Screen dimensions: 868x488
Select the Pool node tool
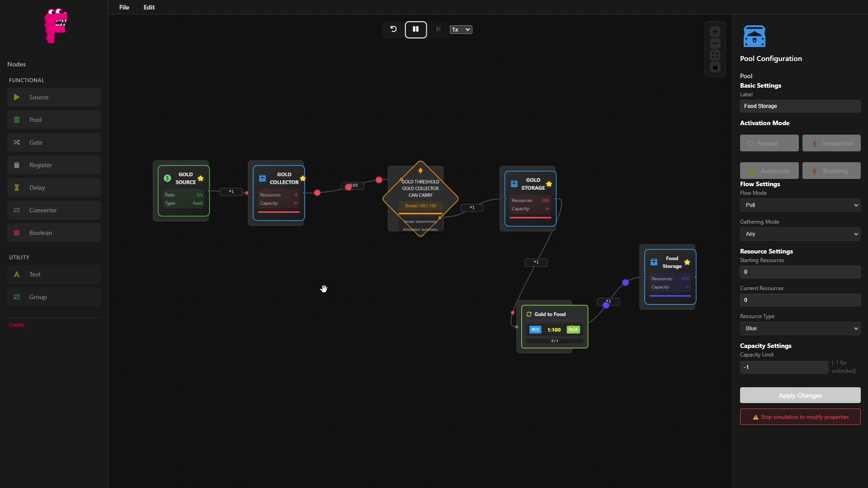(x=54, y=119)
